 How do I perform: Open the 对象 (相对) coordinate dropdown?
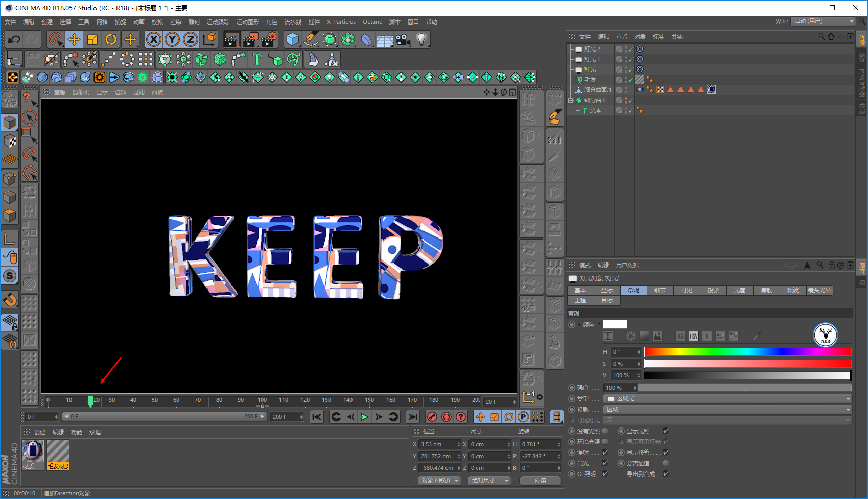[439, 481]
